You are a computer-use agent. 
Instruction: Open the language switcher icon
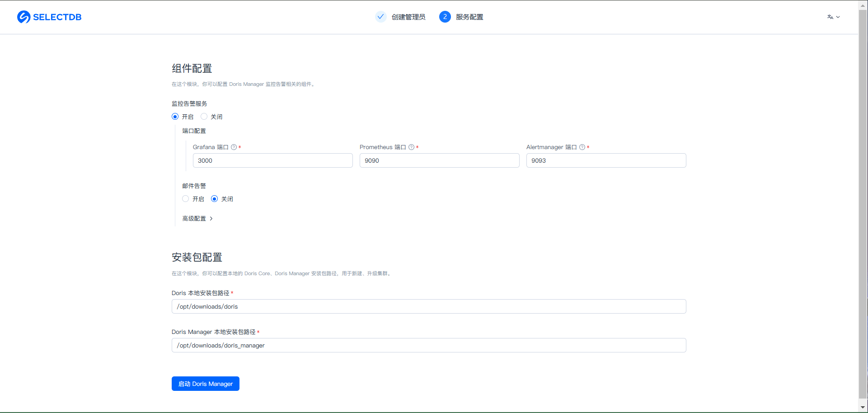(830, 17)
